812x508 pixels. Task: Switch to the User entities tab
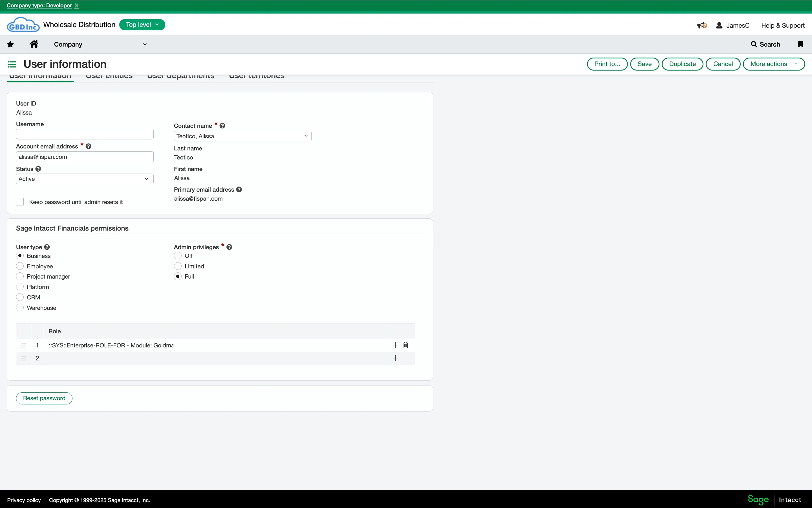tap(109, 76)
